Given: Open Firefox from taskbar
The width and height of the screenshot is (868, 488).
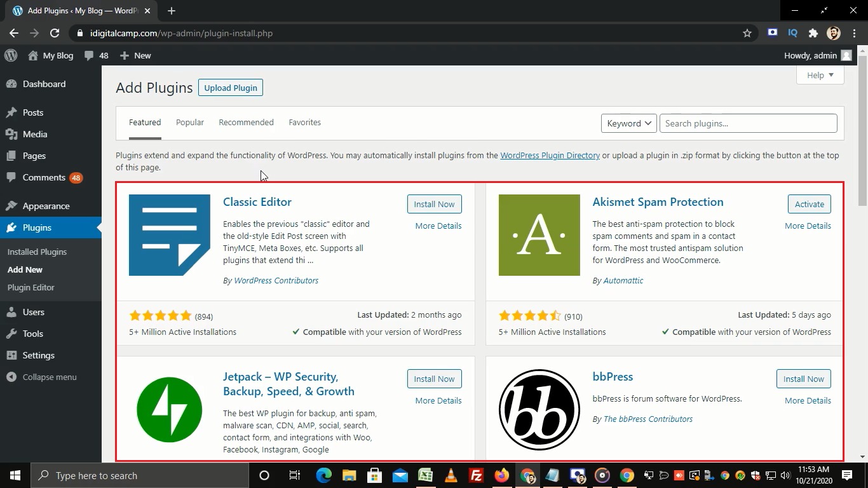Looking at the screenshot, I should tap(501, 475).
